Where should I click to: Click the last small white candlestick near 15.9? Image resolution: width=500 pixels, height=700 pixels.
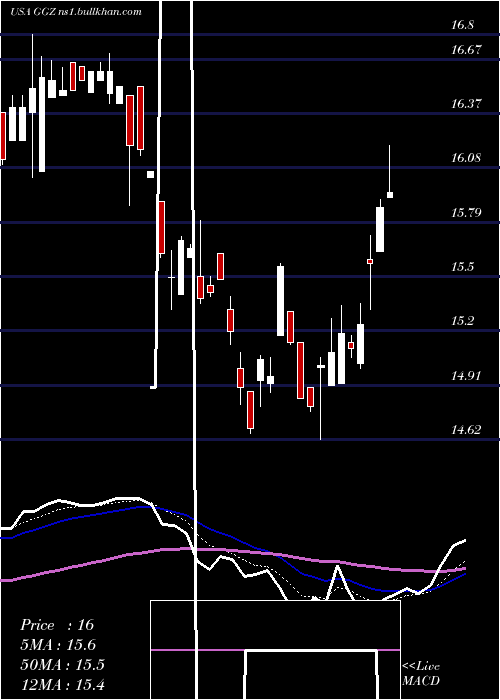coord(390,195)
